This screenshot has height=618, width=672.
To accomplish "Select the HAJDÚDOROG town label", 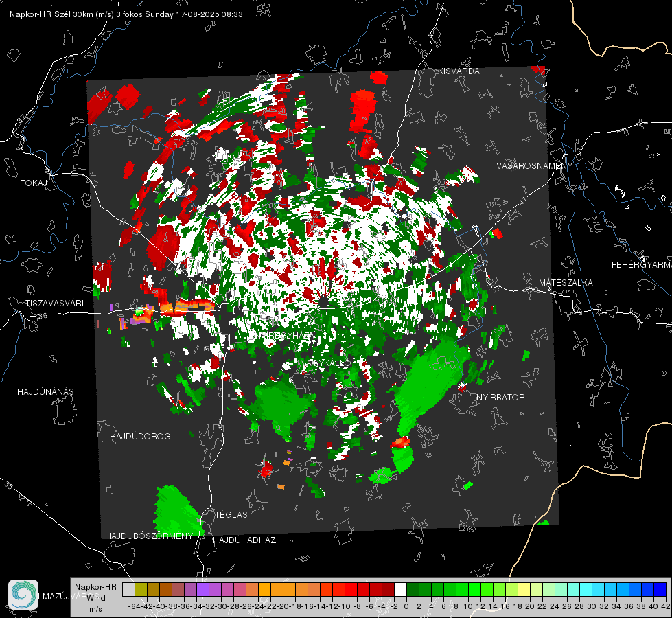I will (x=140, y=436).
